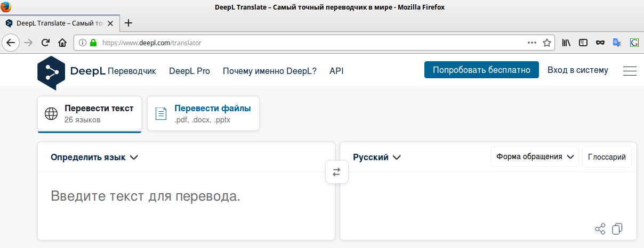Screen dimensions: 644x248
Task: Click the copy translation icon
Action: 617,229
